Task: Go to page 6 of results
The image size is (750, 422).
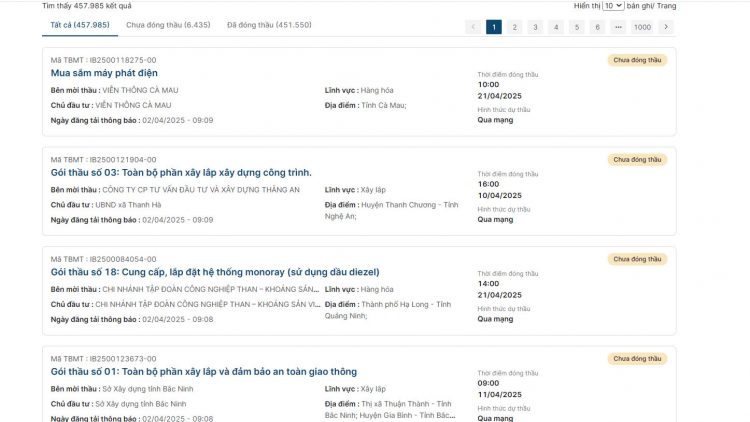Action: (597, 27)
